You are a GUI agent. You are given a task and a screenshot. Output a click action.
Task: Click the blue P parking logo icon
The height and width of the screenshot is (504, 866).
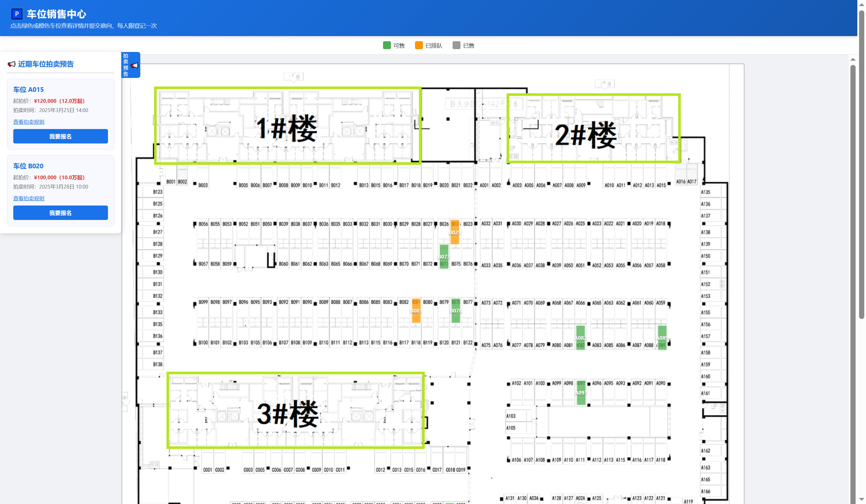point(17,14)
